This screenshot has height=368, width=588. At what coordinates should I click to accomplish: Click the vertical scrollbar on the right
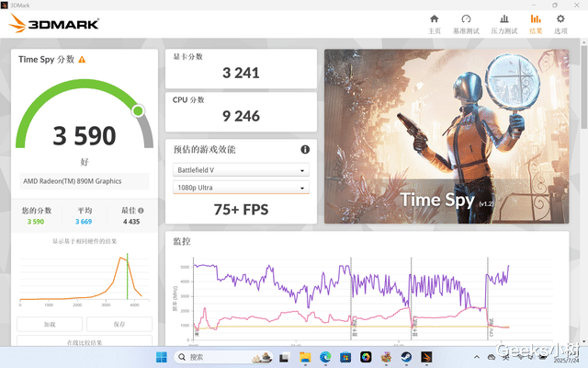[584, 87]
